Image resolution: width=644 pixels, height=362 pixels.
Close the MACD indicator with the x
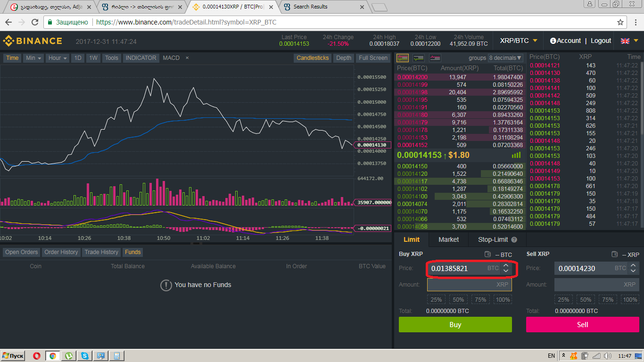point(187,58)
